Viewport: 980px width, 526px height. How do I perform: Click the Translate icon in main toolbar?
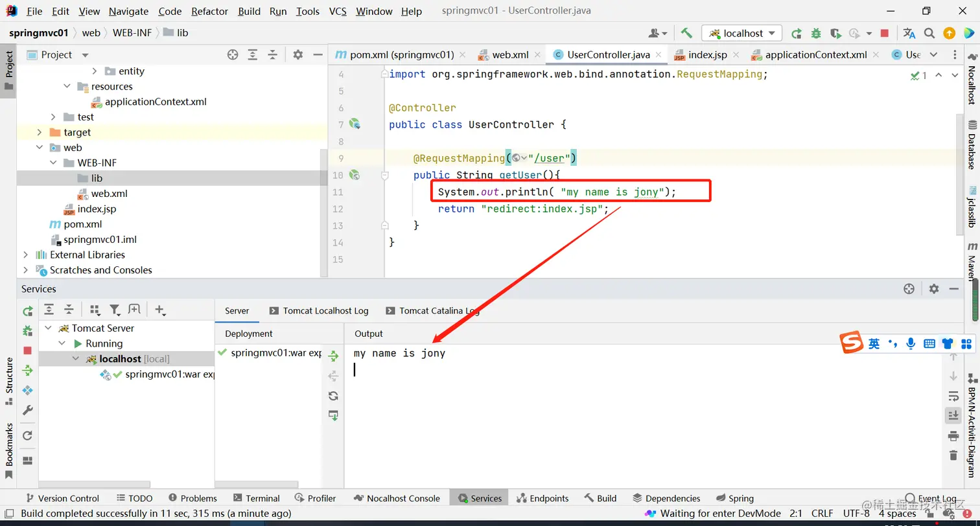click(x=909, y=33)
